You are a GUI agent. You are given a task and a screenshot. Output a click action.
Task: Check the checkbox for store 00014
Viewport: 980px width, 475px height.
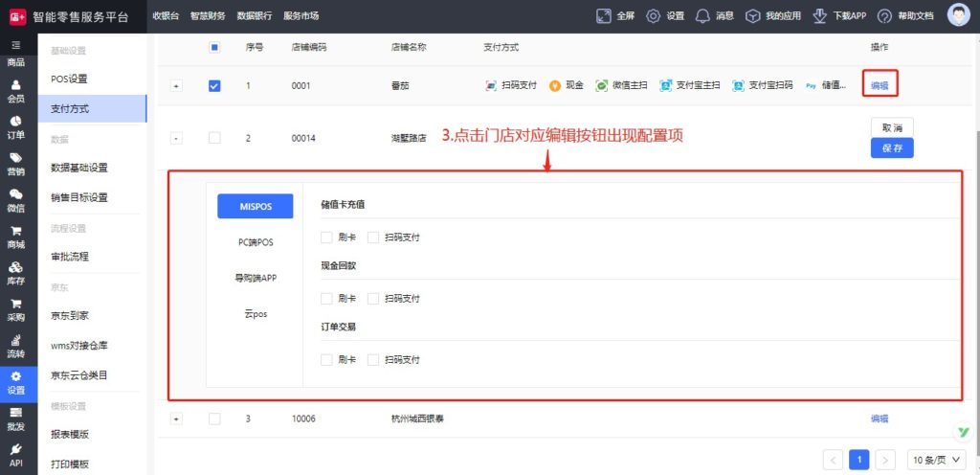214,138
